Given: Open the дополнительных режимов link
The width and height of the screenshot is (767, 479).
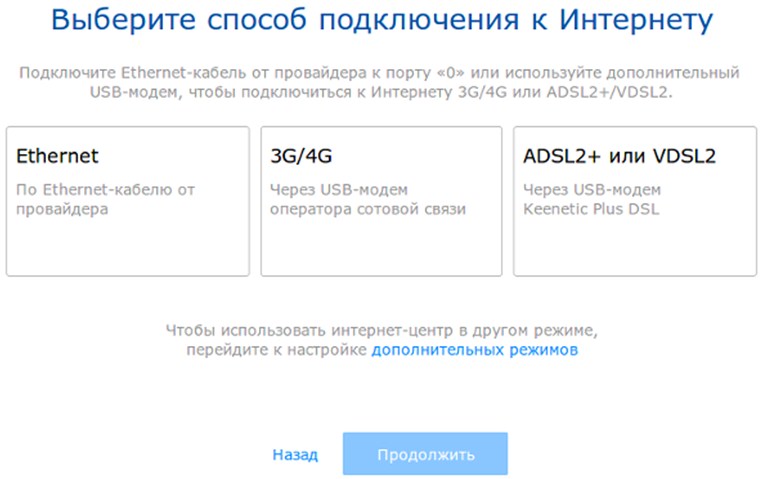Looking at the screenshot, I should (x=474, y=350).
